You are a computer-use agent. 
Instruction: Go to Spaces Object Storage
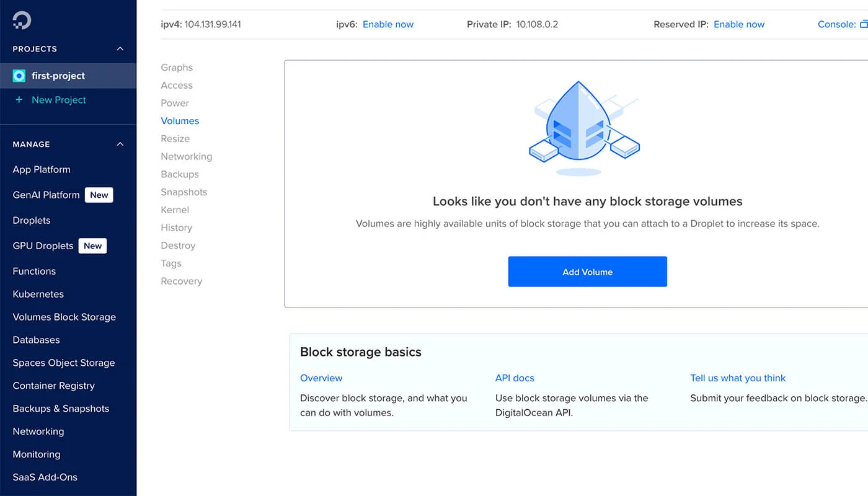(63, 363)
